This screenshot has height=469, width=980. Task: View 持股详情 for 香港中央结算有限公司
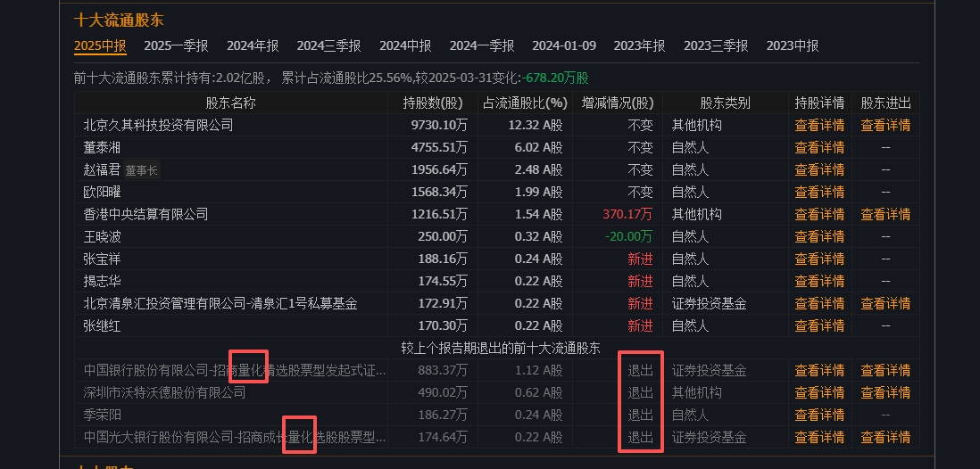click(x=819, y=214)
